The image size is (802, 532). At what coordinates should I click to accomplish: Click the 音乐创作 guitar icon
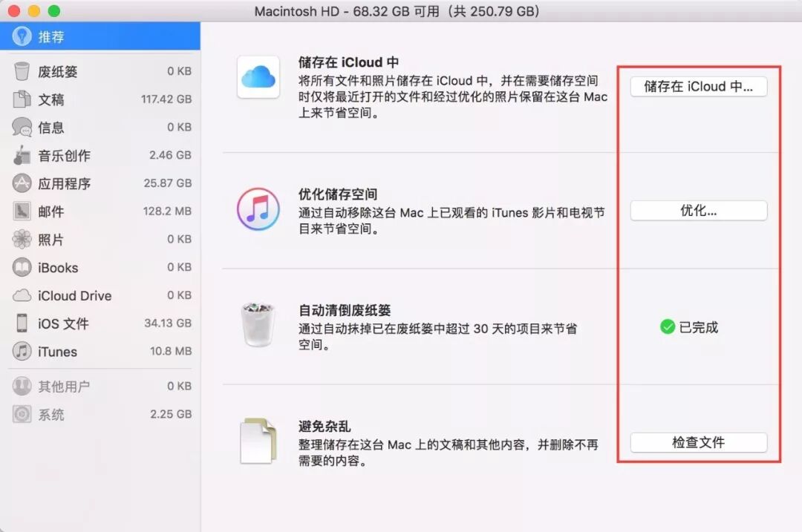[x=22, y=155]
